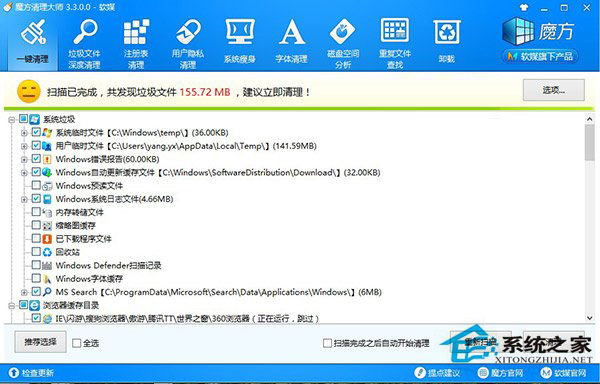Click the vertical scrollbar thumb
600x384 pixels.
coord(590,143)
